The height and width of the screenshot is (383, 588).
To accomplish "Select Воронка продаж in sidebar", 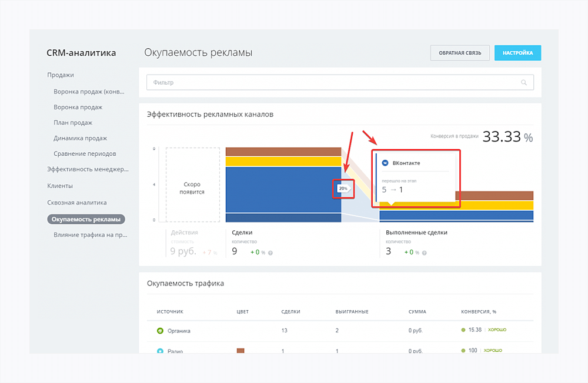I will (x=78, y=107).
